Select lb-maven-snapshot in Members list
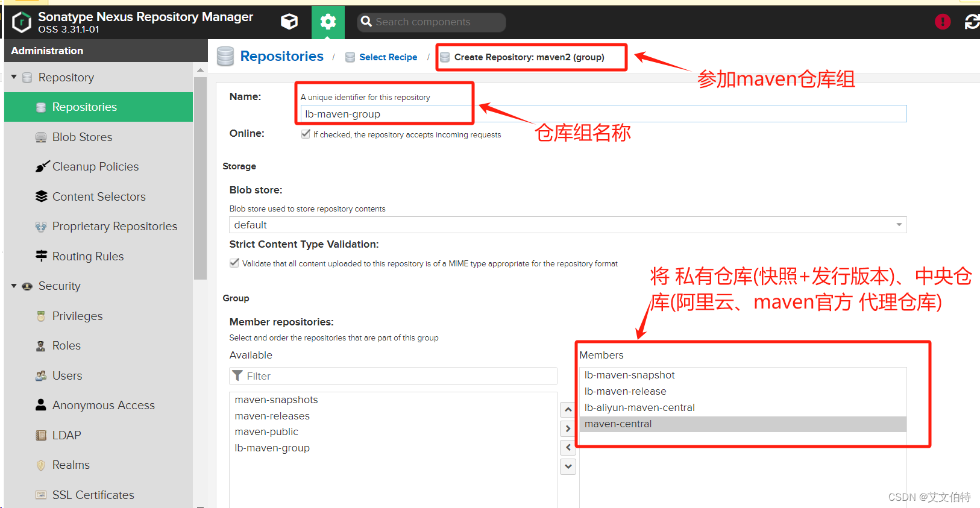 743,375
